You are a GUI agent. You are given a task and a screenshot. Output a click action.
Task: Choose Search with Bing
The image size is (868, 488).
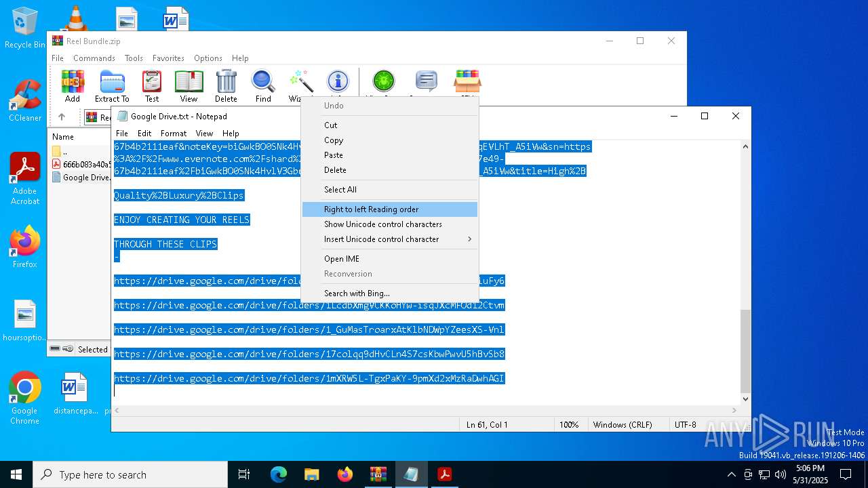pyautogui.click(x=390, y=293)
